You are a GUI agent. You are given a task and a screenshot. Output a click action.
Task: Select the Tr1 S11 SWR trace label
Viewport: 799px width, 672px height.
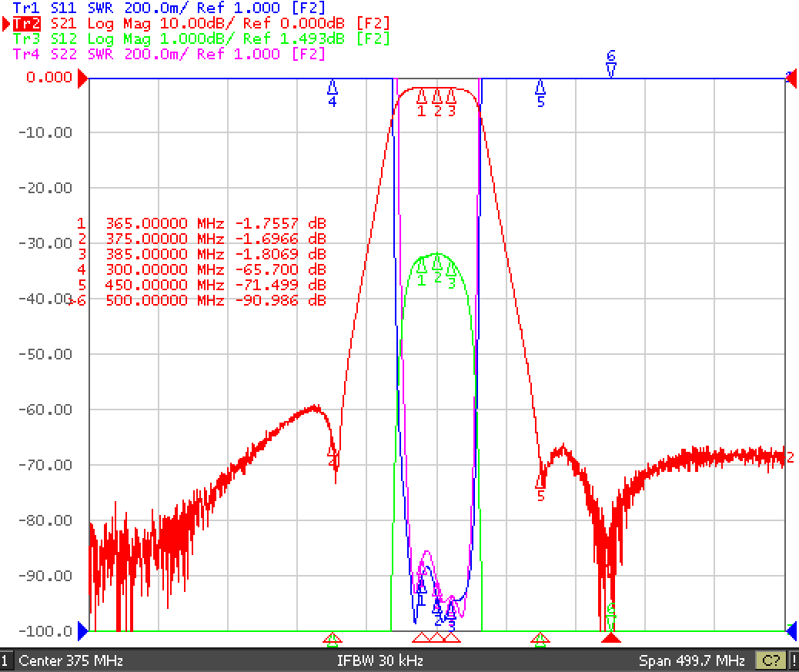tap(169, 8)
